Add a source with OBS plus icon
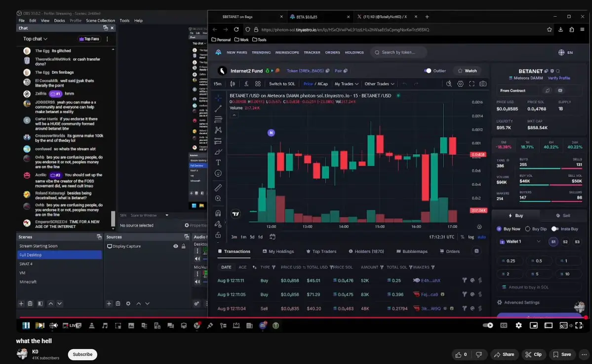Viewport: 592px width, 364px height. coord(109,304)
